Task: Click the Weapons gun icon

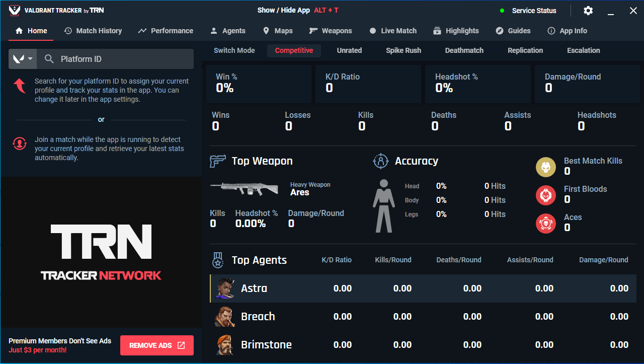Action: [x=313, y=31]
